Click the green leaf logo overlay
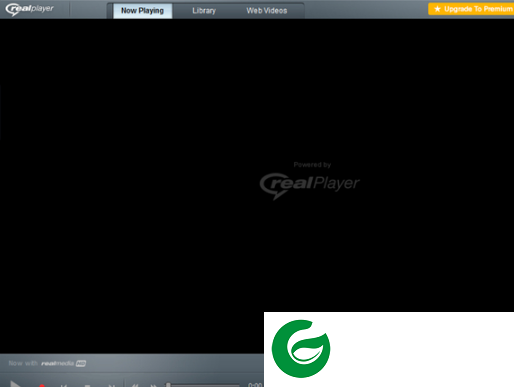 [x=301, y=349]
